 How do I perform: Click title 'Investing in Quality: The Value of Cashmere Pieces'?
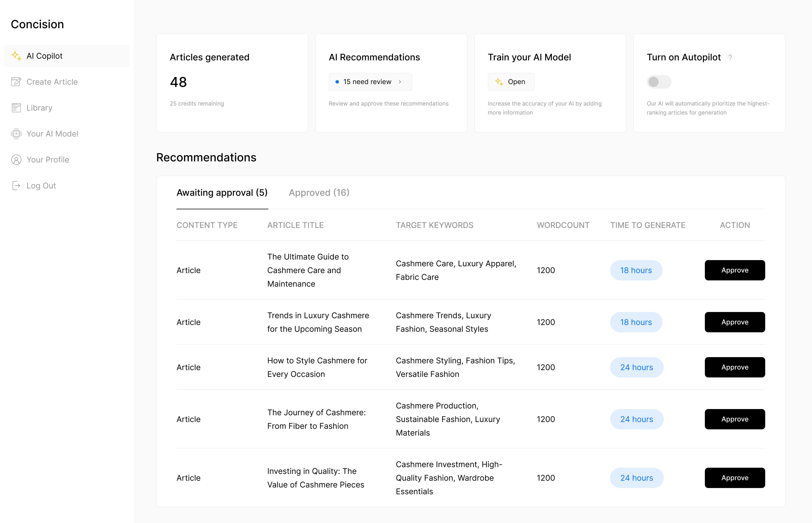pyautogui.click(x=316, y=478)
